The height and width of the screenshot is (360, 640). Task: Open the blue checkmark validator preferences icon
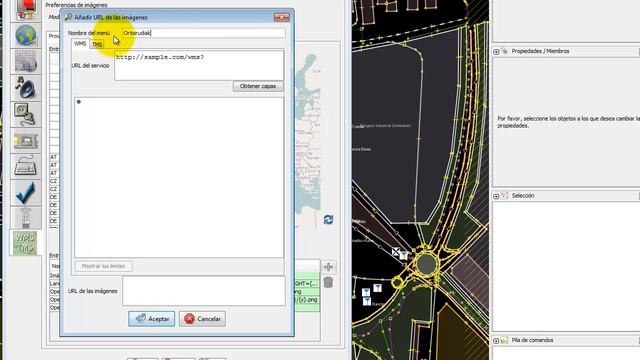coord(26,193)
